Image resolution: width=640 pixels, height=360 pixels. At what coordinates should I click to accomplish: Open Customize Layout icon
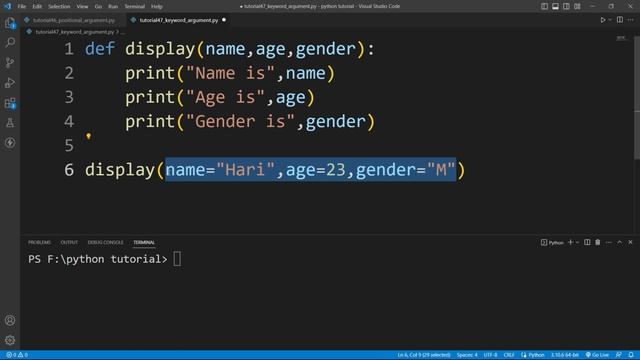pos(577,6)
